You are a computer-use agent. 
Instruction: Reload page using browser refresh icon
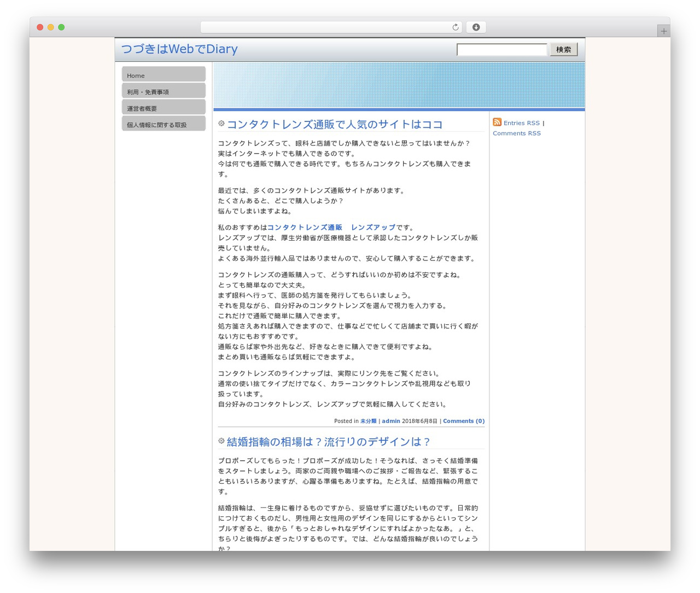[x=456, y=27]
